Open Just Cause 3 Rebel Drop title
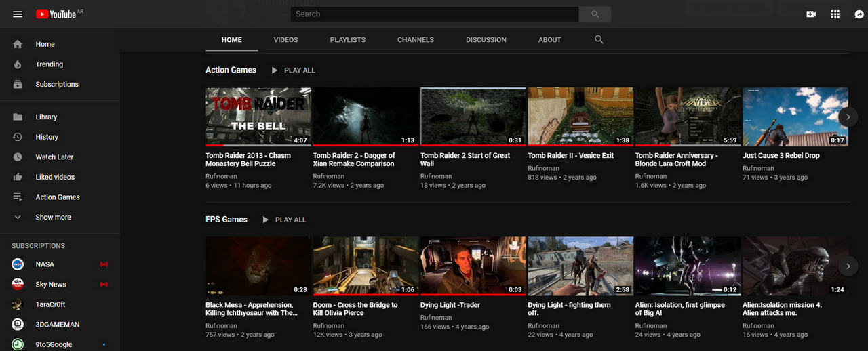 (781, 156)
